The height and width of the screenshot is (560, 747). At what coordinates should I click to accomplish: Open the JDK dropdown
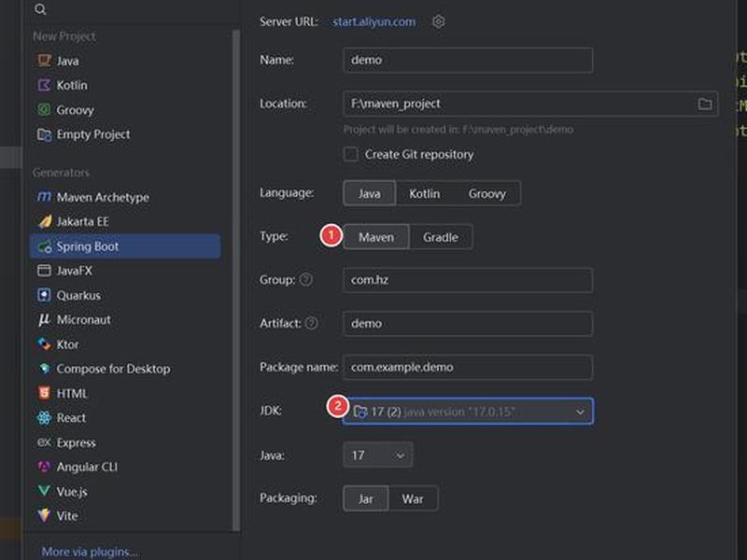[x=468, y=411]
